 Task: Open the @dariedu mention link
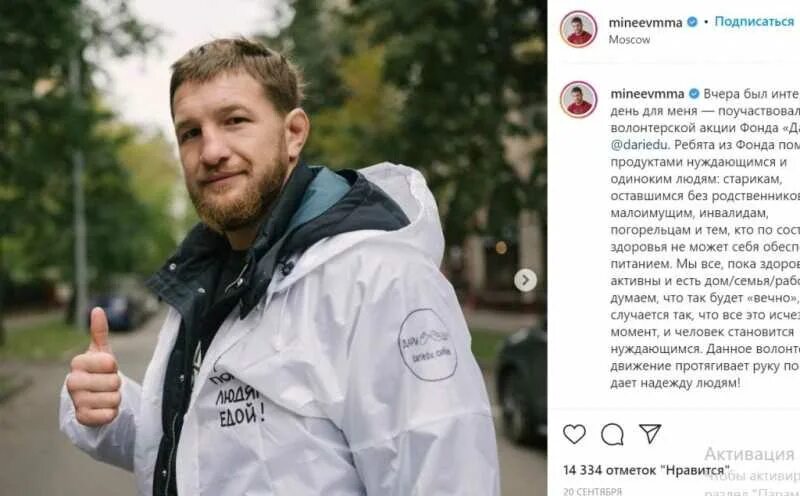639,145
